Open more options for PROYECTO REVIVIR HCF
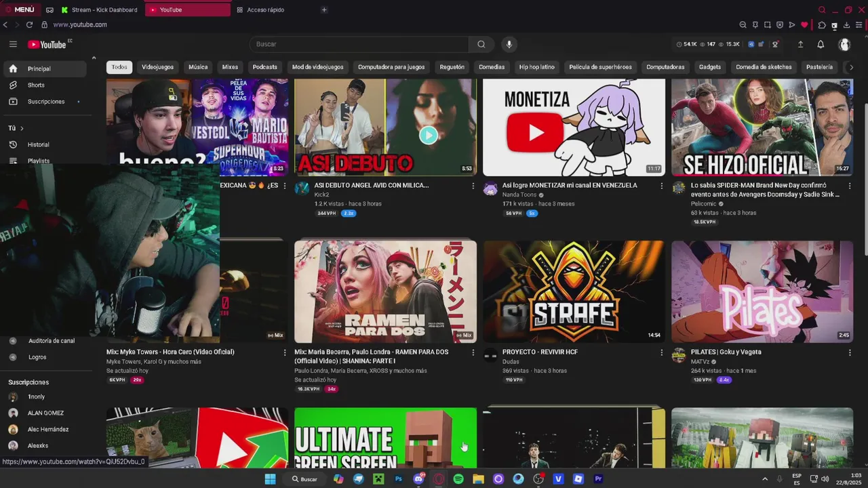Image resolution: width=868 pixels, height=488 pixels. tap(662, 352)
